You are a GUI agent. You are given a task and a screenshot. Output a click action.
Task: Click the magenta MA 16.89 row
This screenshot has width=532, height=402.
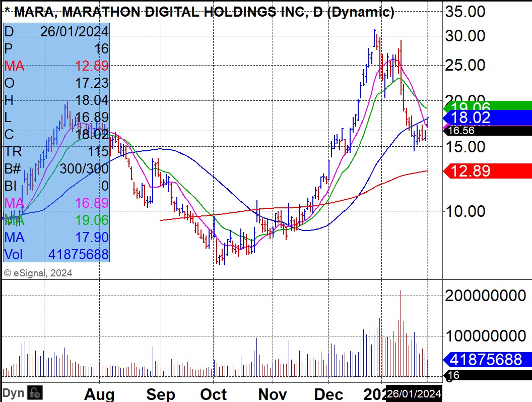coord(56,203)
